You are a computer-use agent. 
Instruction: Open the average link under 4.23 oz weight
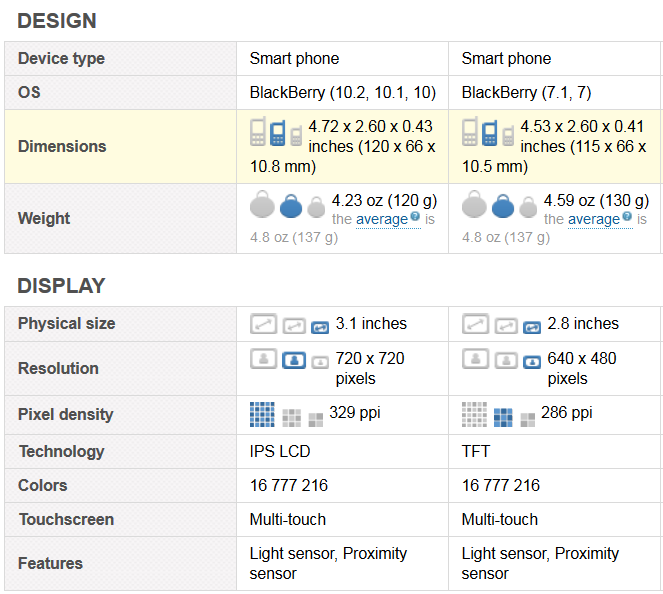tap(382, 219)
